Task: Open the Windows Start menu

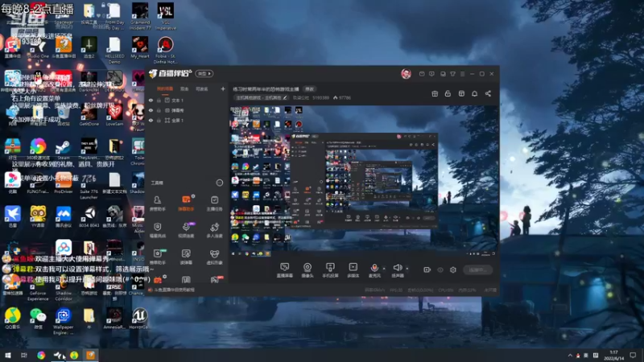Action: coord(8,355)
